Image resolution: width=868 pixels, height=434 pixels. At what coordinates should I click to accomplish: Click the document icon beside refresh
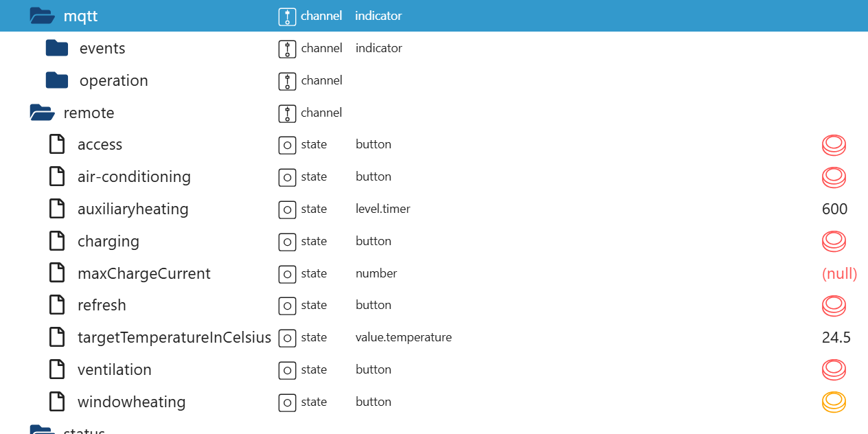(56, 305)
